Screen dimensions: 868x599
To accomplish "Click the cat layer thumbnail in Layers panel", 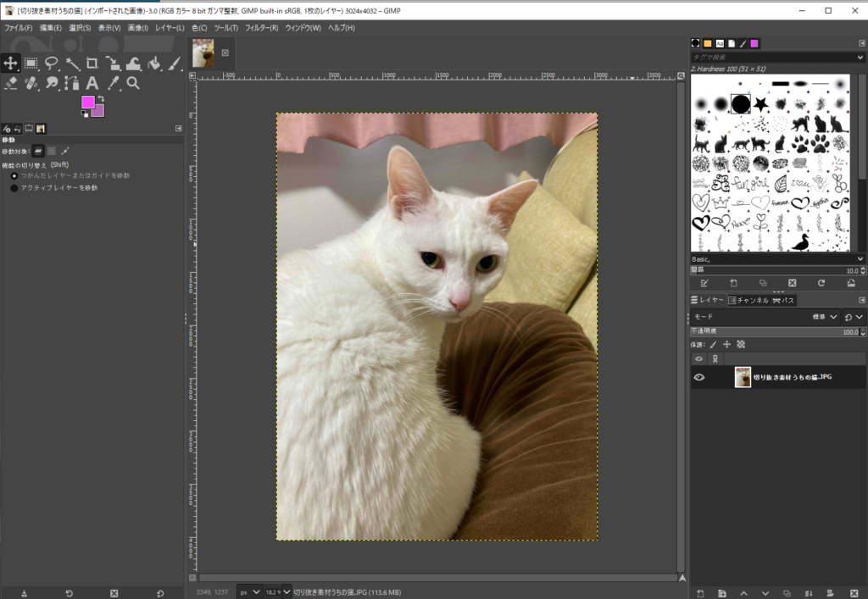I will click(743, 377).
